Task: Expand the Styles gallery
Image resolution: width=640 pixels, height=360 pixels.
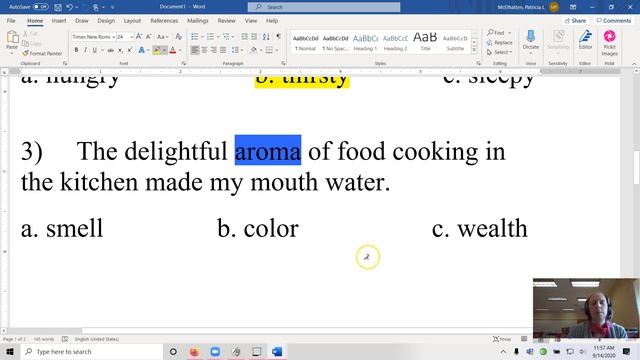Action: [x=474, y=50]
